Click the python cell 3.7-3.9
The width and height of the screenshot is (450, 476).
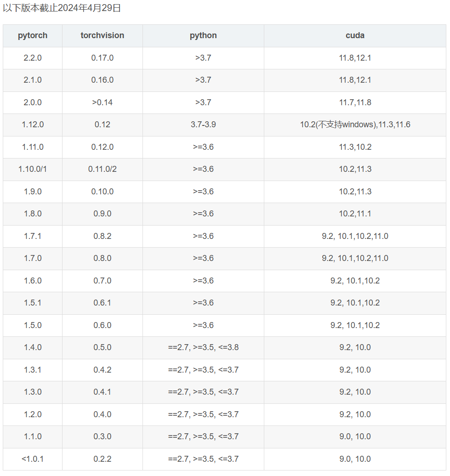(203, 125)
